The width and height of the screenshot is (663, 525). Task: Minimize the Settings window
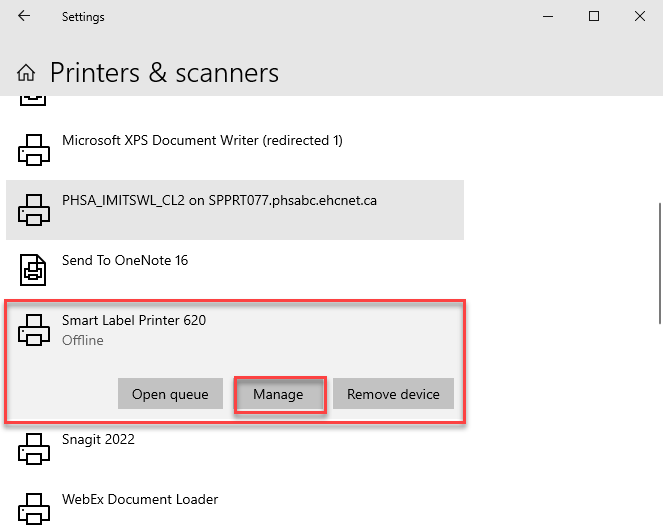[x=548, y=16]
